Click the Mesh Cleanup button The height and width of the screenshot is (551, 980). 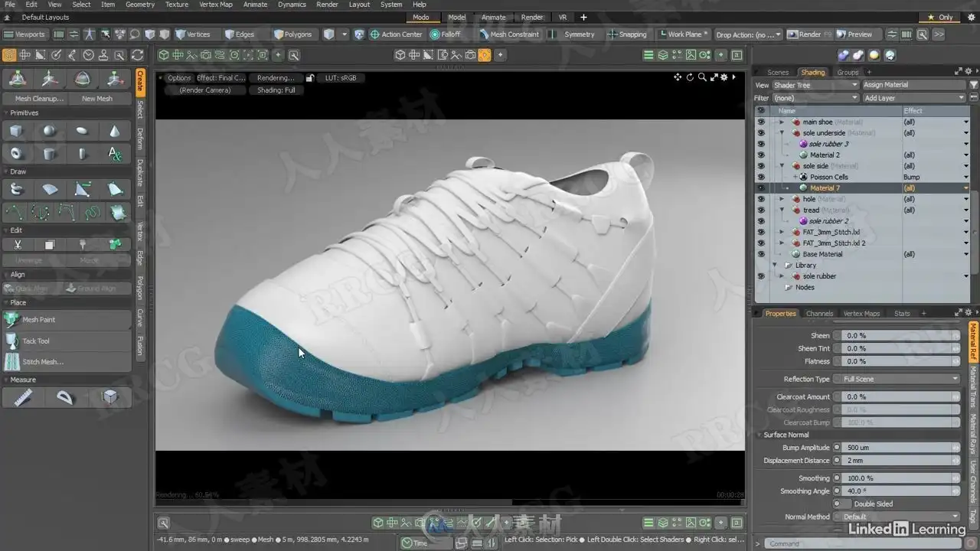pos(39,99)
